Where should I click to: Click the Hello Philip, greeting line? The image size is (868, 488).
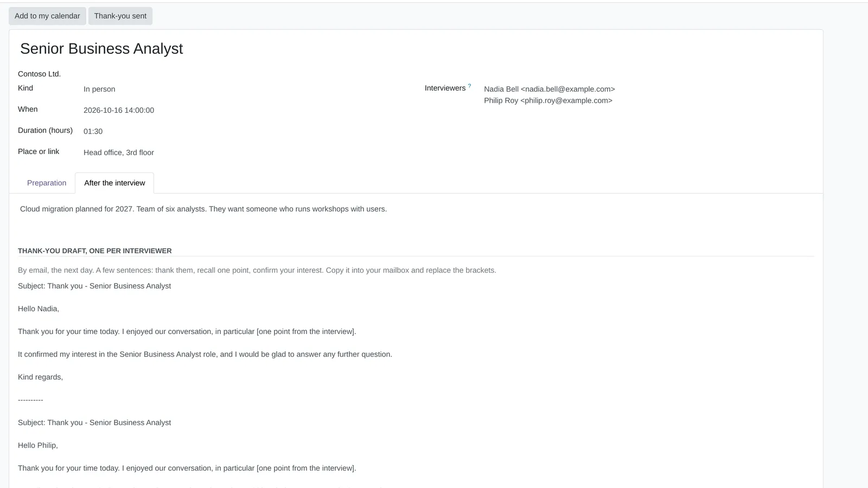coord(38,445)
